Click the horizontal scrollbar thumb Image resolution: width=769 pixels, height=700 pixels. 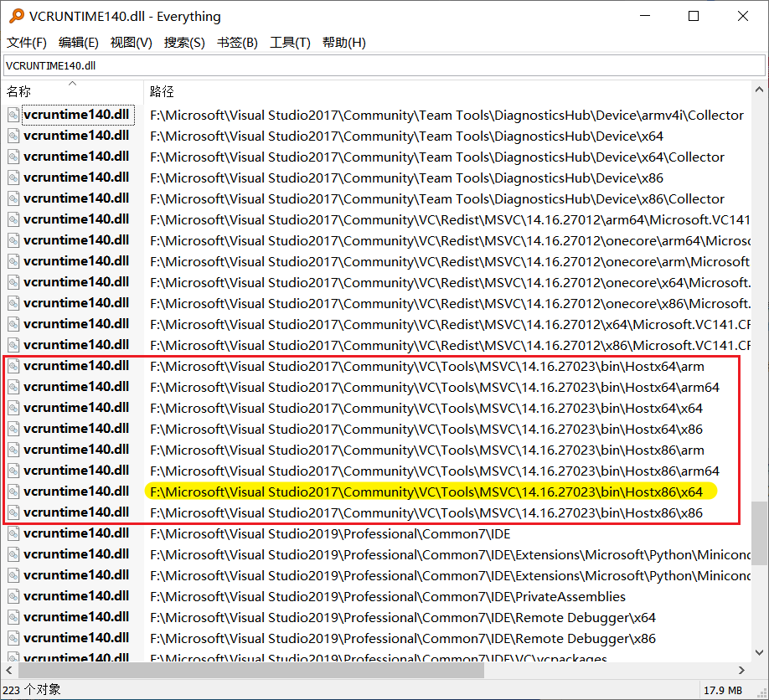[x=251, y=670]
